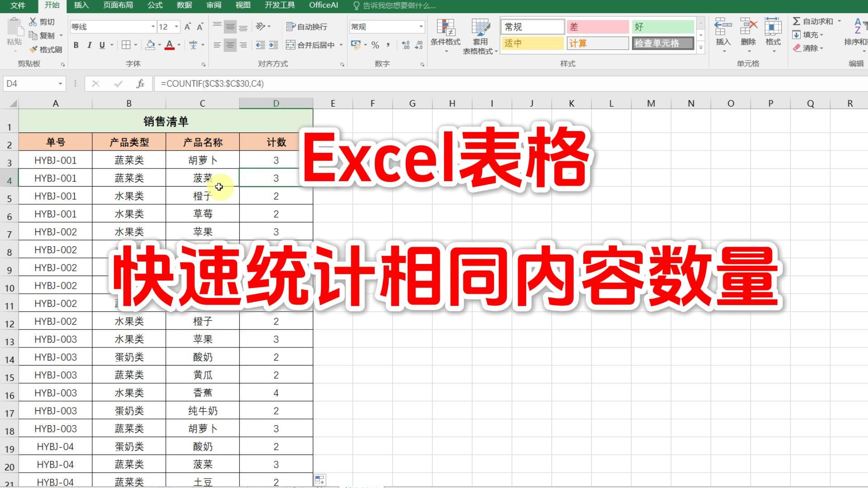Open the AutoSum (自动求和) dropdown arrow
The width and height of the screenshot is (868, 488).
tap(839, 21)
